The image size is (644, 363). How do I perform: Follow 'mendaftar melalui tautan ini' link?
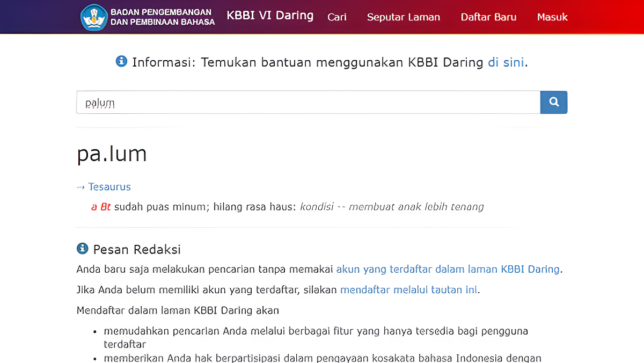(408, 290)
